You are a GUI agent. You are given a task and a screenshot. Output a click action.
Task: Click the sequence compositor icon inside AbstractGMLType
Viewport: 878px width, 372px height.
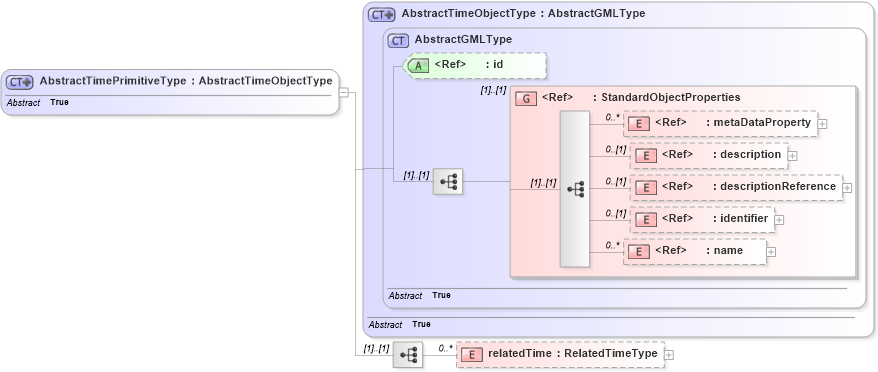pos(448,182)
